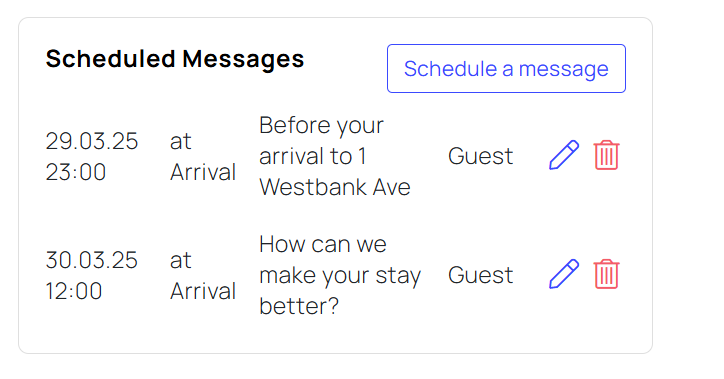Click the Schedule a message button

[x=506, y=69]
